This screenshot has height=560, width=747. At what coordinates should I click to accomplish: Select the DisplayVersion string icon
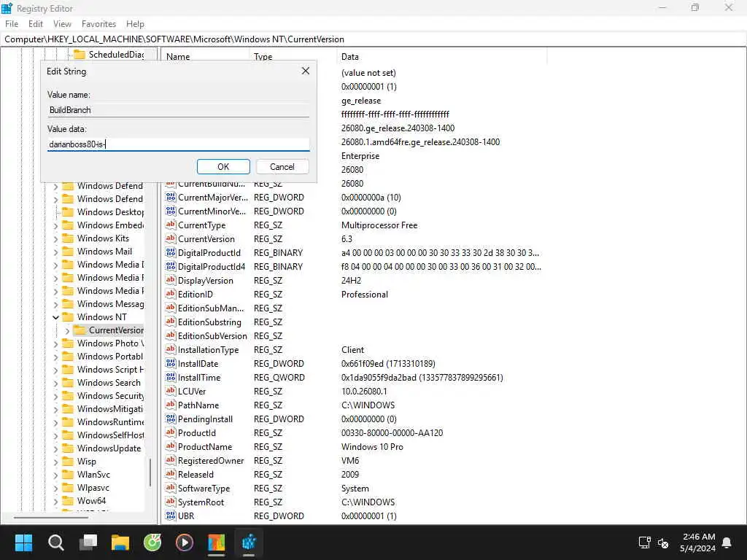pos(171,280)
